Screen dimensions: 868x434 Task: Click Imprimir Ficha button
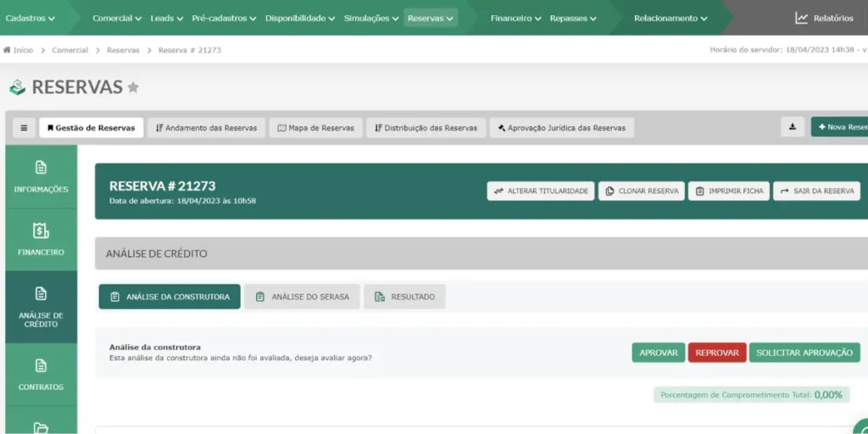[729, 191]
